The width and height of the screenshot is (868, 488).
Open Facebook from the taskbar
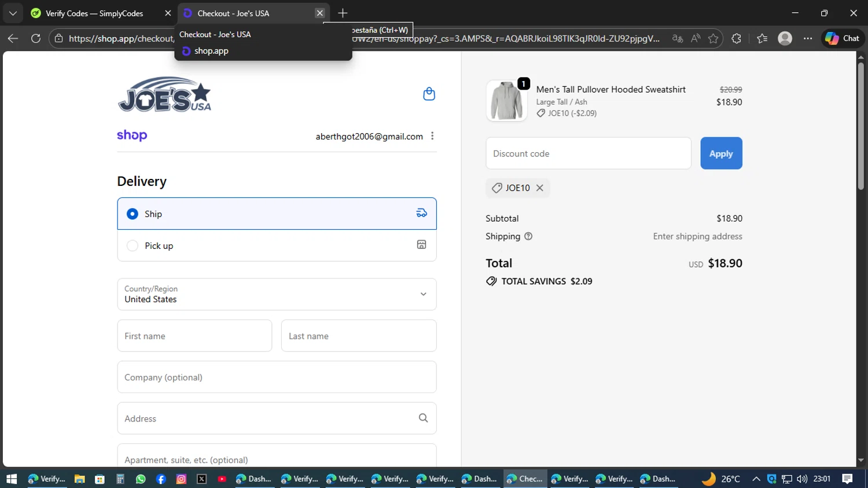point(161,479)
